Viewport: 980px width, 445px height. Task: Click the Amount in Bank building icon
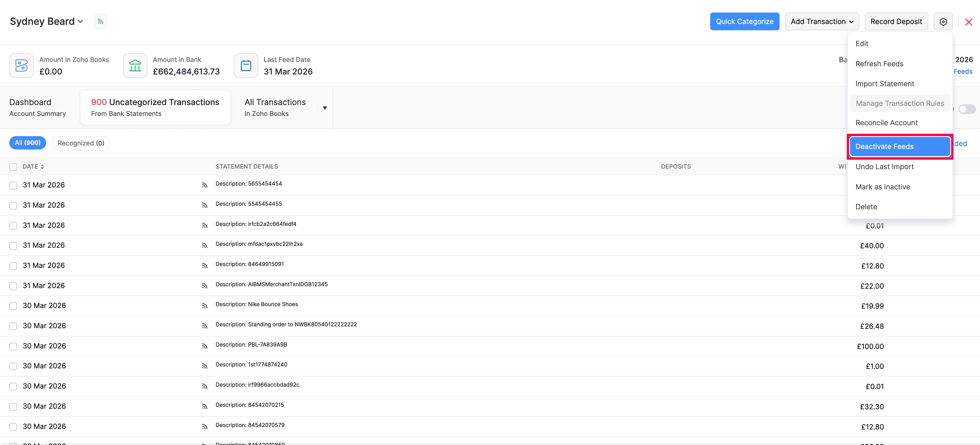(x=135, y=66)
